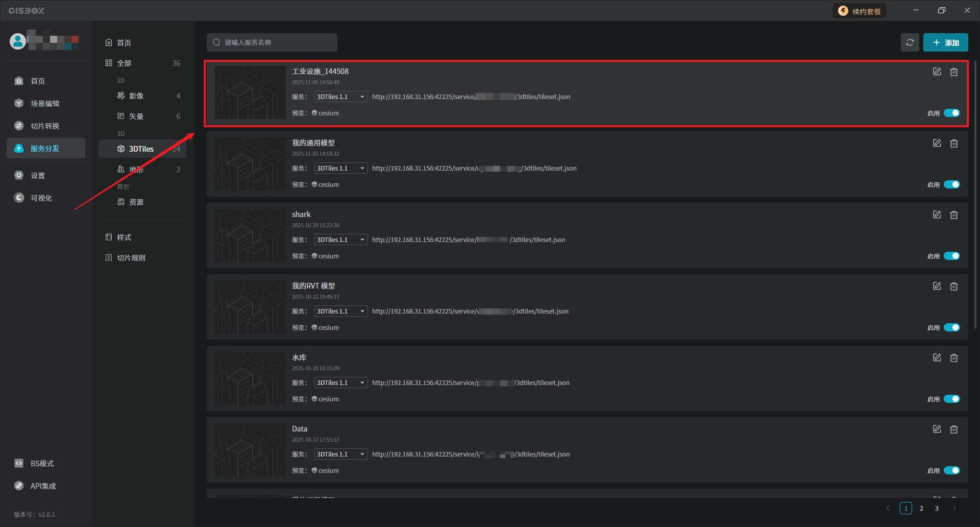This screenshot has width=980, height=527.
Task: Turn off the shark service toggle
Action: [951, 256]
